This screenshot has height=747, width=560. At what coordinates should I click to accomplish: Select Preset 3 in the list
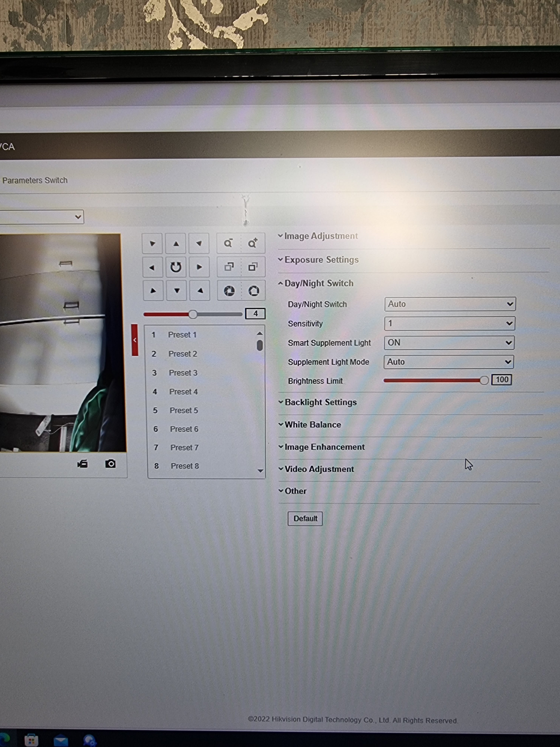183,373
